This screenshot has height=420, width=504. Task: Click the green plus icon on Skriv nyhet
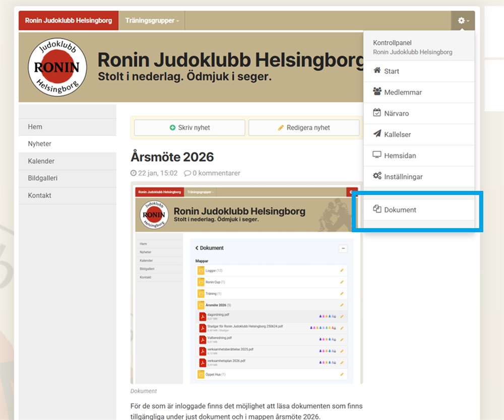173,128
